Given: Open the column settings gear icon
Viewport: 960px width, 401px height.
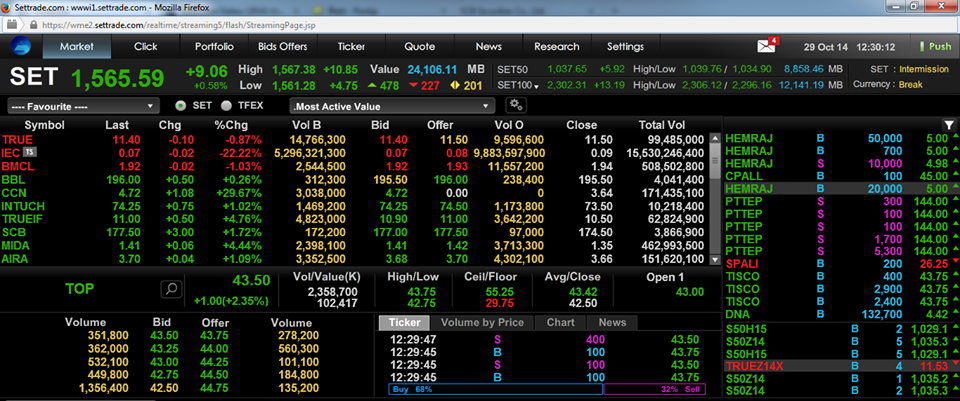Looking at the screenshot, I should point(516,105).
